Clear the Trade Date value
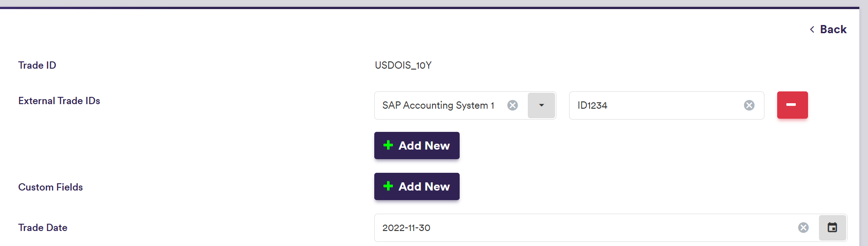The width and height of the screenshot is (868, 246). tap(803, 228)
